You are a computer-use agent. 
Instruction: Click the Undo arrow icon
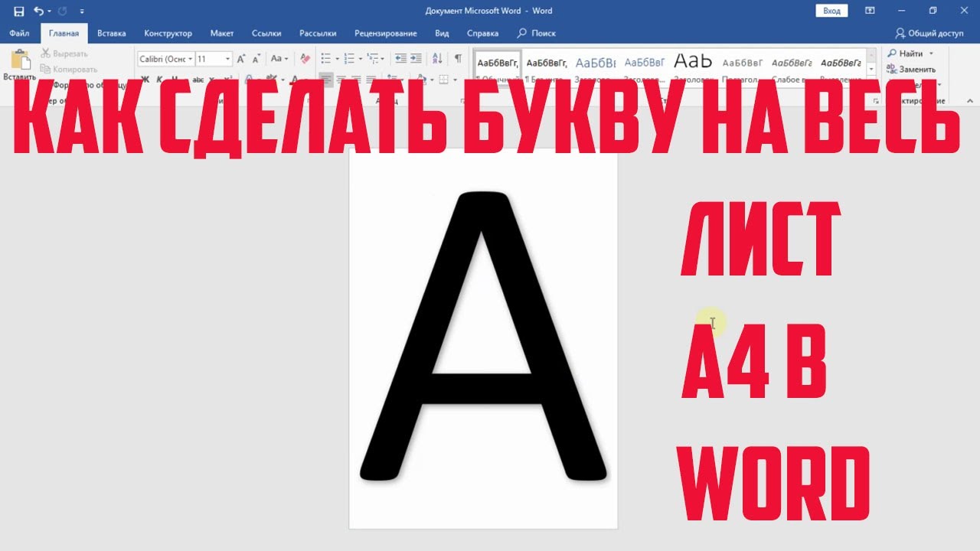(38, 11)
